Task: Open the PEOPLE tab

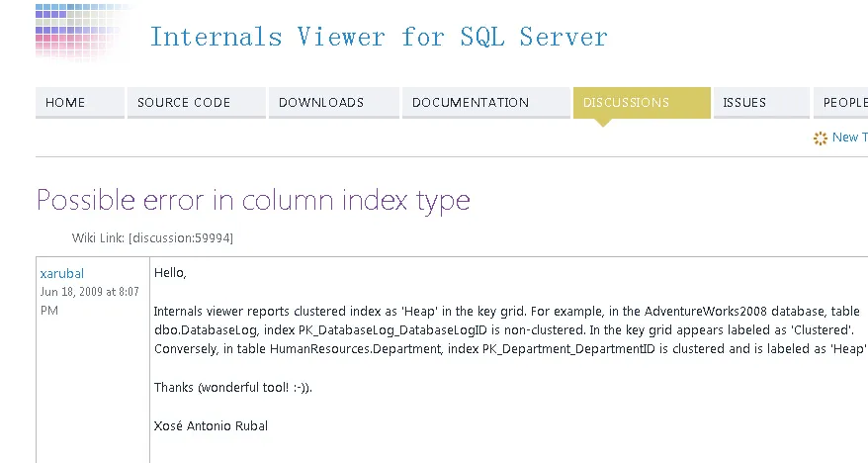Action: click(x=842, y=102)
